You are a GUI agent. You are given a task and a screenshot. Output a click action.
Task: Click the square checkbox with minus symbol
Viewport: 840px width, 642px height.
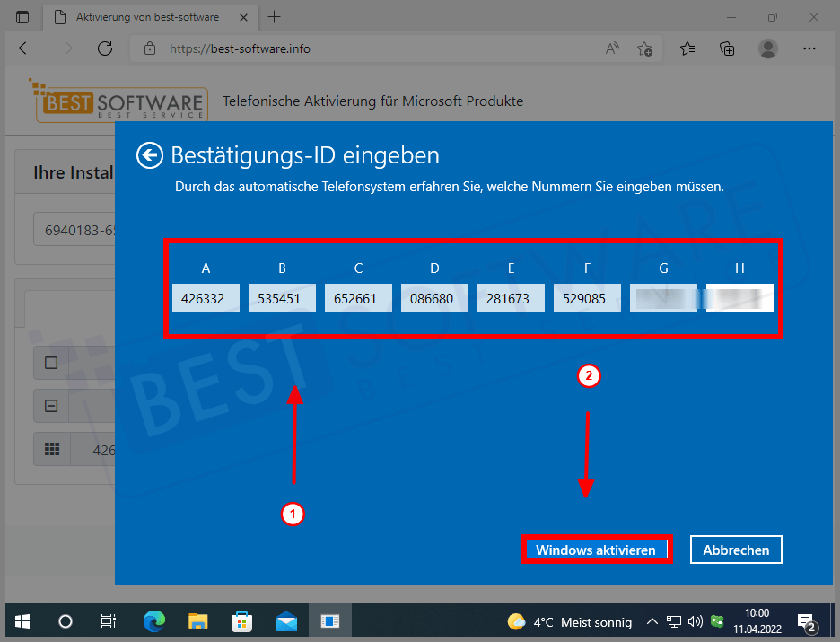point(51,406)
